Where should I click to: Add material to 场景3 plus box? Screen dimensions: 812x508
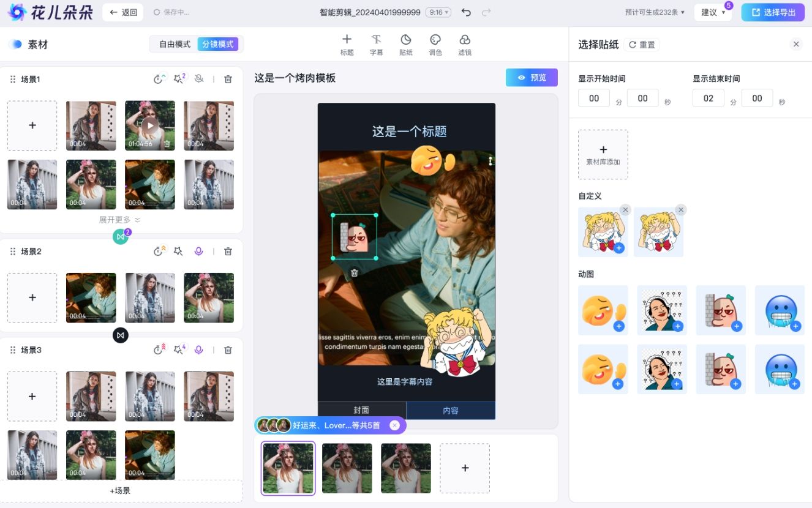pos(32,396)
